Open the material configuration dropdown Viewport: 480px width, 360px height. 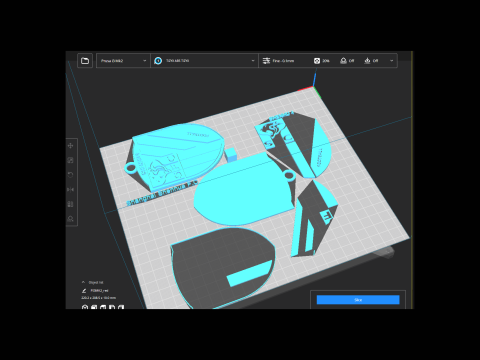(204, 61)
